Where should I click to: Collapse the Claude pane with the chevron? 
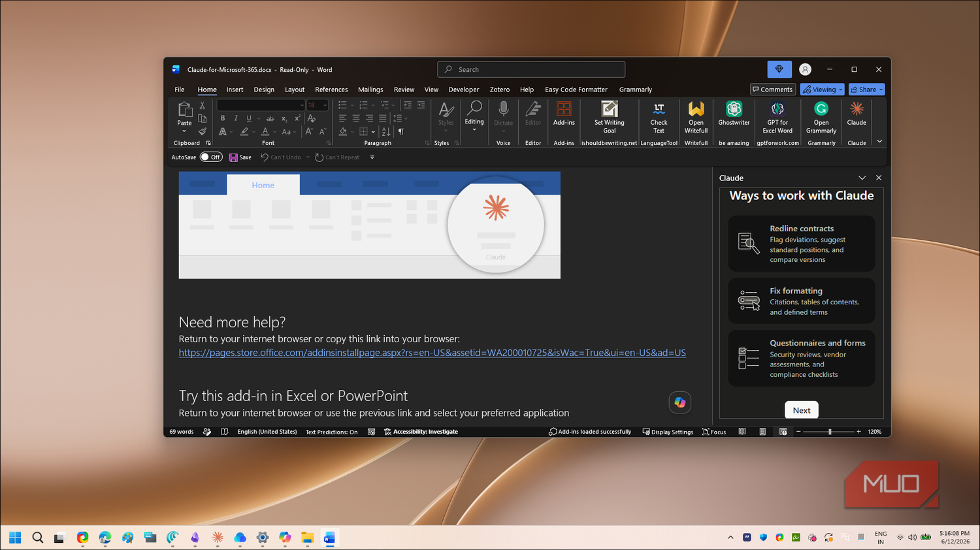pyautogui.click(x=862, y=178)
